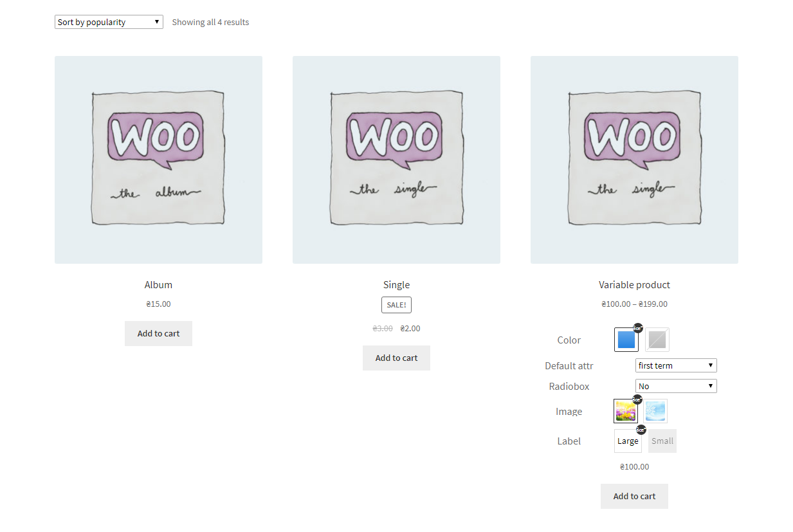793x532 pixels.
Task: Click the Album price ₴15.00
Action: coord(158,304)
